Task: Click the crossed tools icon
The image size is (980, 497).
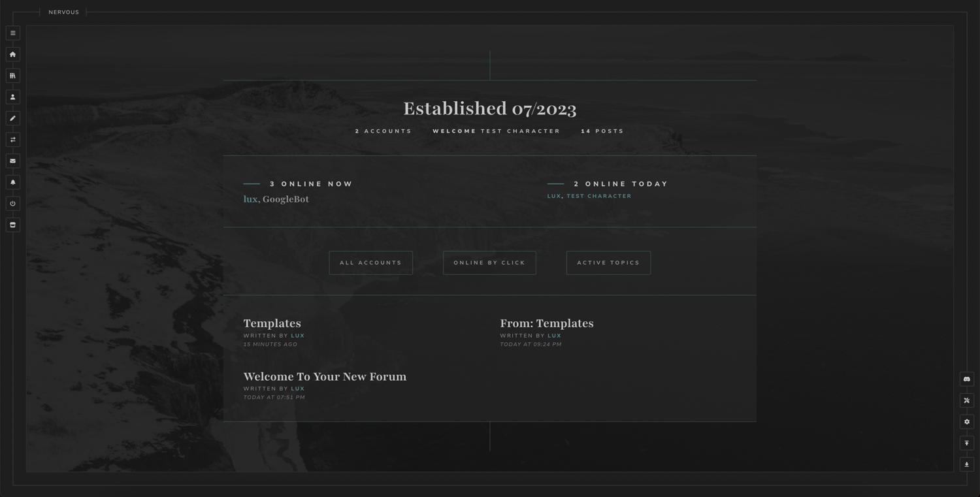Action: point(967,400)
